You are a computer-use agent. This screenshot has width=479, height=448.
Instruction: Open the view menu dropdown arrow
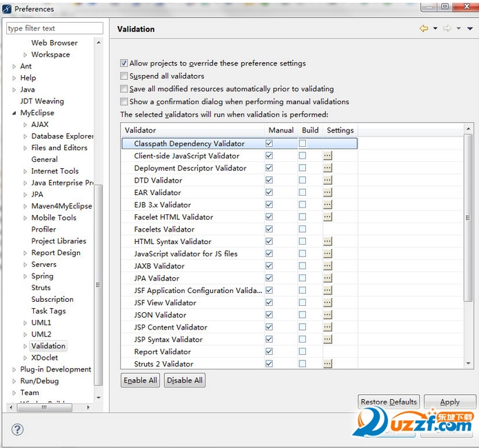[470, 28]
